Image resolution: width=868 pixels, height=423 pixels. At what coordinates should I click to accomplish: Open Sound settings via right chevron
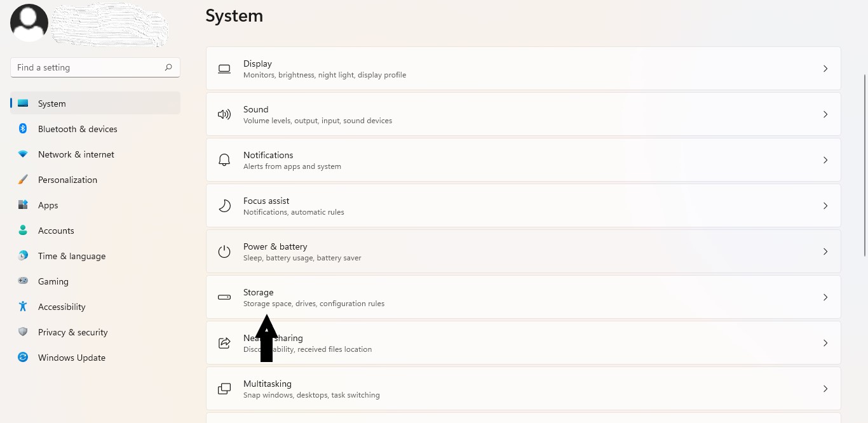point(825,114)
